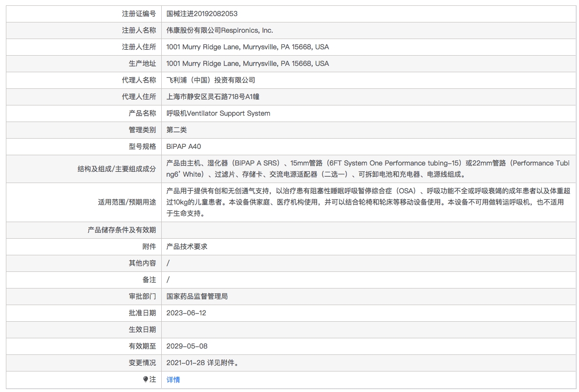Select management class value 第二类
Image resolution: width=579 pixels, height=392 pixels.
click(176, 130)
